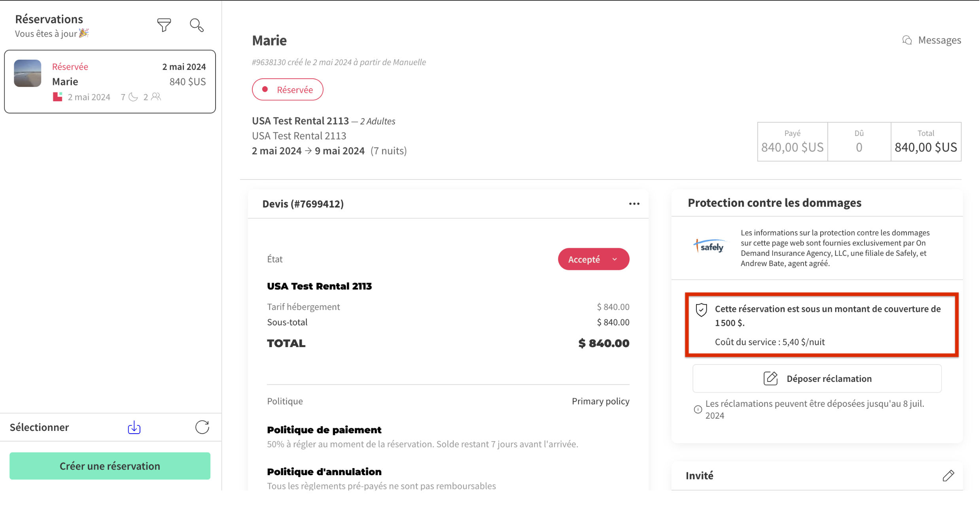Click the Payé 840,00 $US box

coord(792,142)
